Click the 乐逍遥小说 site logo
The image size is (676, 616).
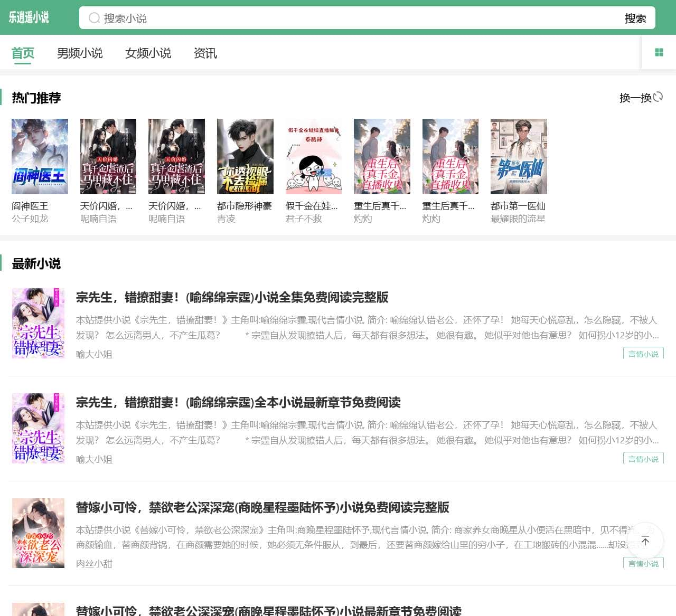coord(29,17)
